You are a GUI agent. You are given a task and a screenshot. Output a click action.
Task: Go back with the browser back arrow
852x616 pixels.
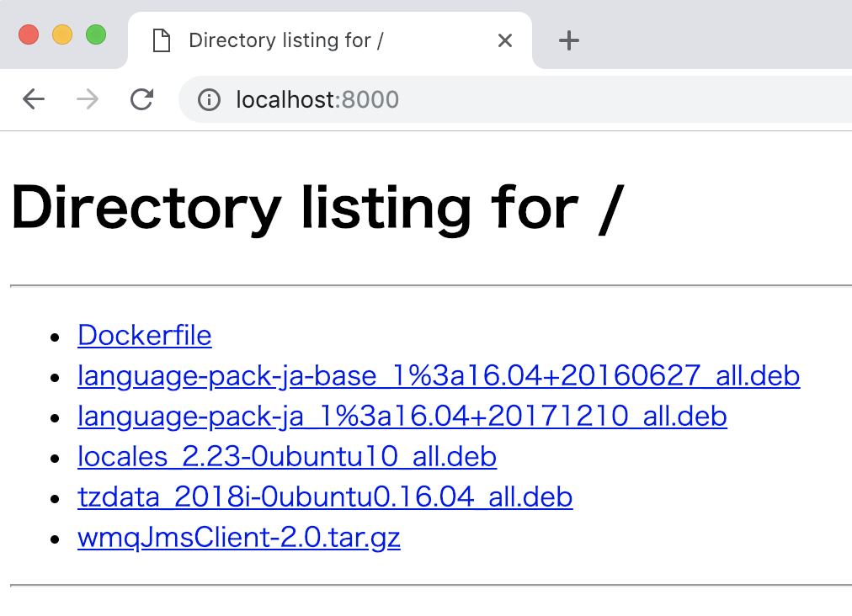coord(34,99)
